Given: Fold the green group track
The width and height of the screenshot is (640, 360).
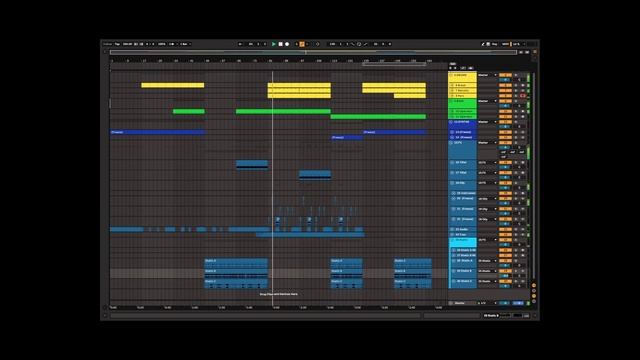Looking at the screenshot, I should click(x=451, y=101).
